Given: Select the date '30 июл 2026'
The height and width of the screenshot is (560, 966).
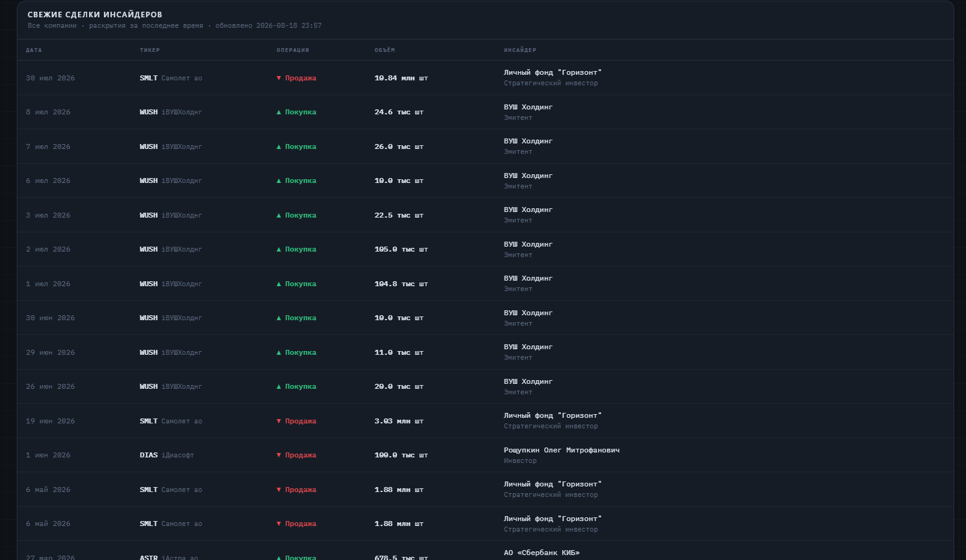Looking at the screenshot, I should pos(50,78).
